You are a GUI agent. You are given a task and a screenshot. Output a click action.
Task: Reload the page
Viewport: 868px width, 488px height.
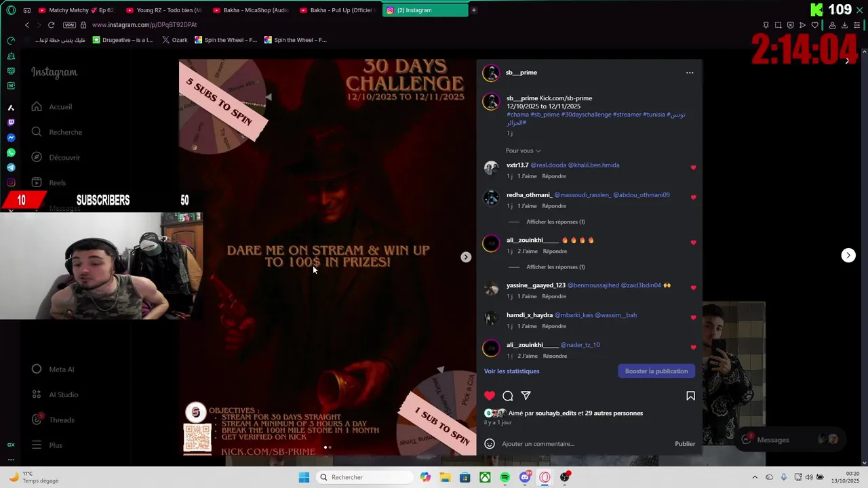click(51, 25)
